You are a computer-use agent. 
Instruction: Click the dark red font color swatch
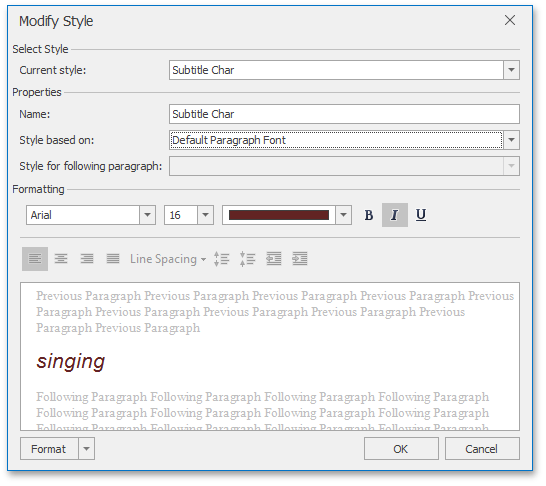point(279,215)
